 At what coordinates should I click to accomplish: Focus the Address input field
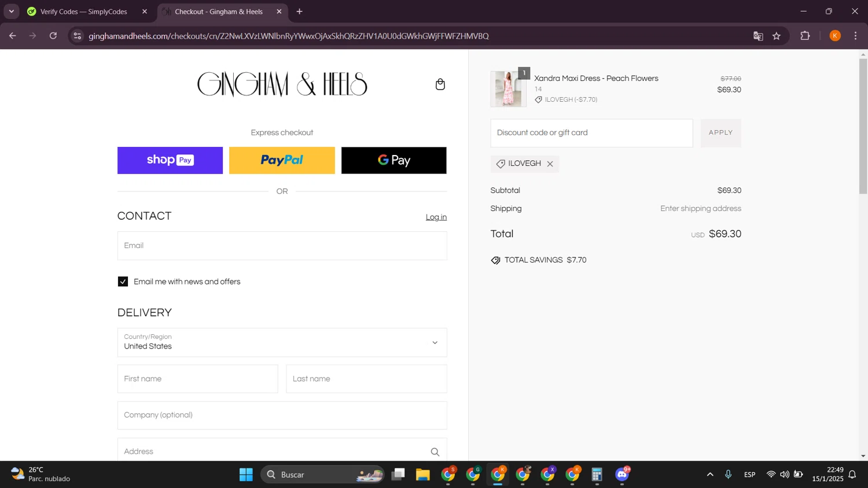(x=282, y=450)
